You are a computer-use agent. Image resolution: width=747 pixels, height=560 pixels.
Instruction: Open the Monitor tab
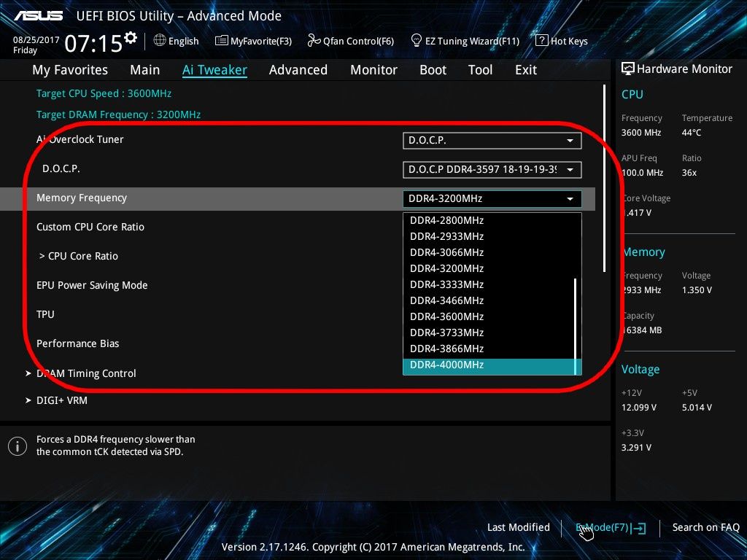pos(373,70)
